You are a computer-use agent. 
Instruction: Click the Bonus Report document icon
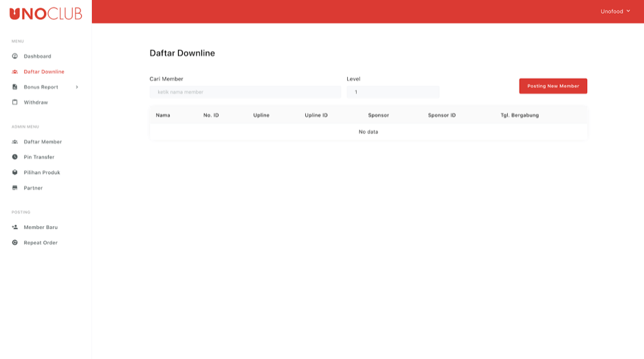click(x=14, y=87)
